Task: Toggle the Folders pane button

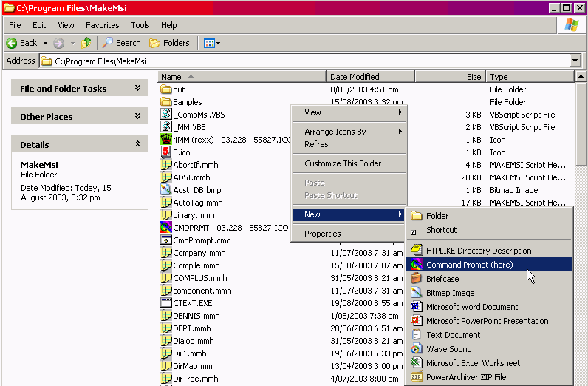Action: coord(169,43)
